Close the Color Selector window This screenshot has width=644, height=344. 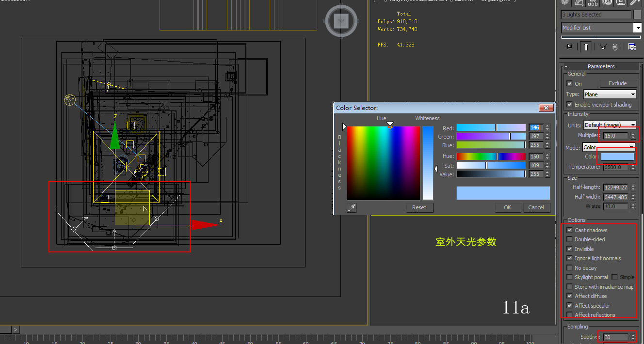(546, 108)
